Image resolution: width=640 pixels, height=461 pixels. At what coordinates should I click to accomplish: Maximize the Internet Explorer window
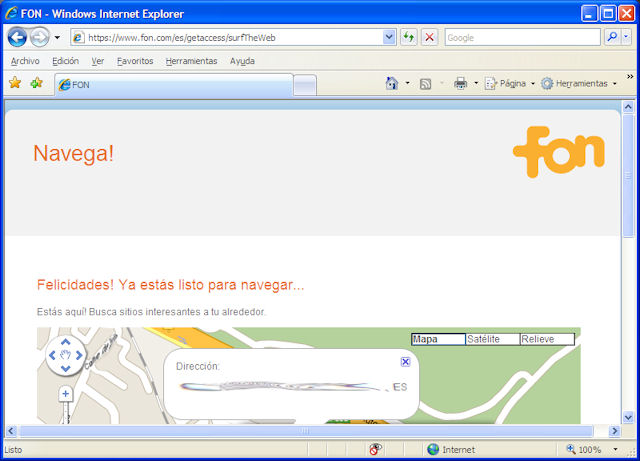tap(607, 13)
